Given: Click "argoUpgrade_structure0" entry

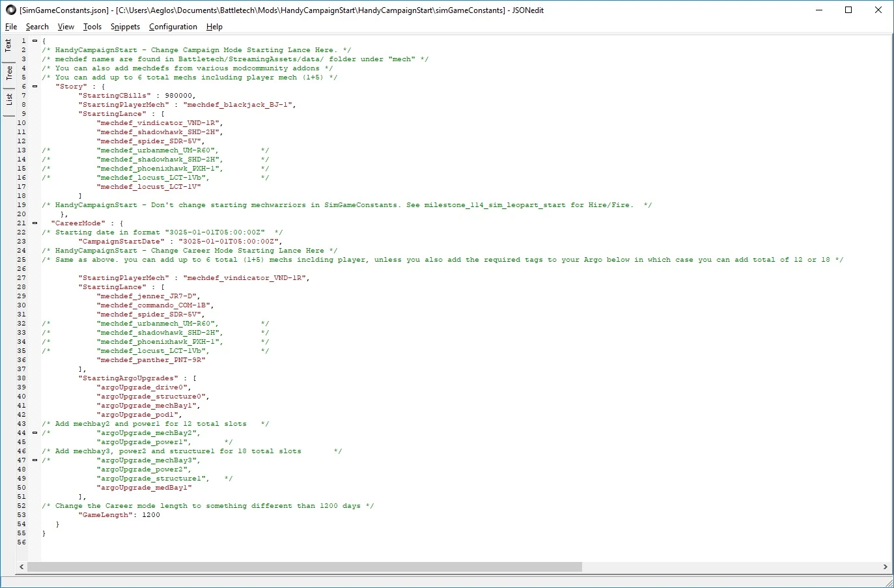Looking at the screenshot, I should pyautogui.click(x=151, y=396).
